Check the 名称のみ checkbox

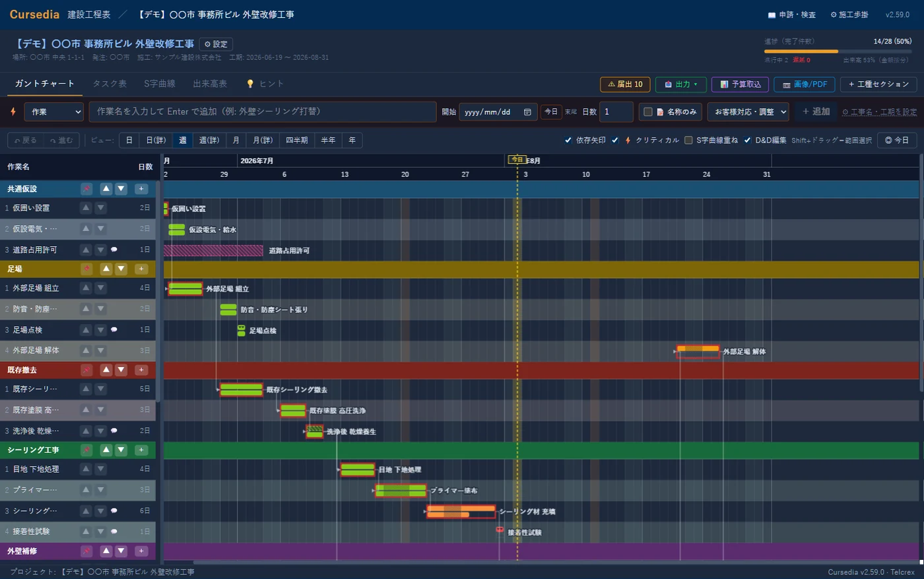[648, 112]
